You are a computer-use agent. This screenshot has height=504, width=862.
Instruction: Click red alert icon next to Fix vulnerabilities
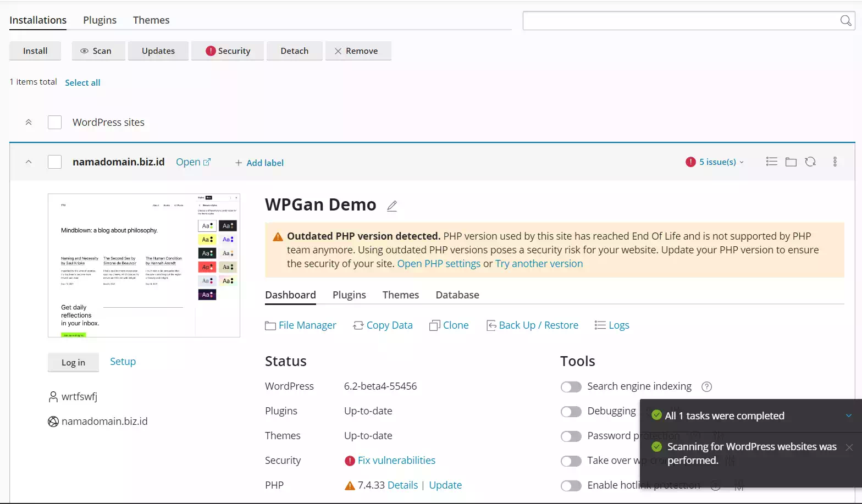pyautogui.click(x=350, y=461)
